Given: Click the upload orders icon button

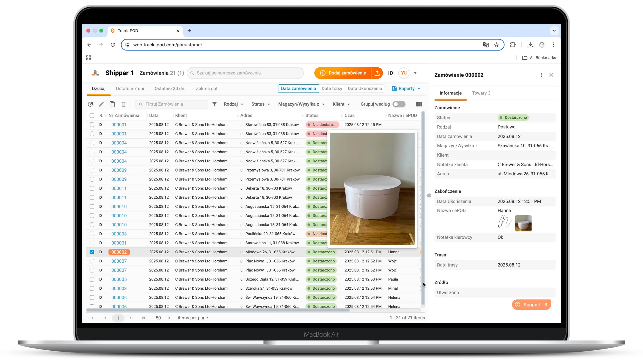Looking at the screenshot, I should click(377, 73).
